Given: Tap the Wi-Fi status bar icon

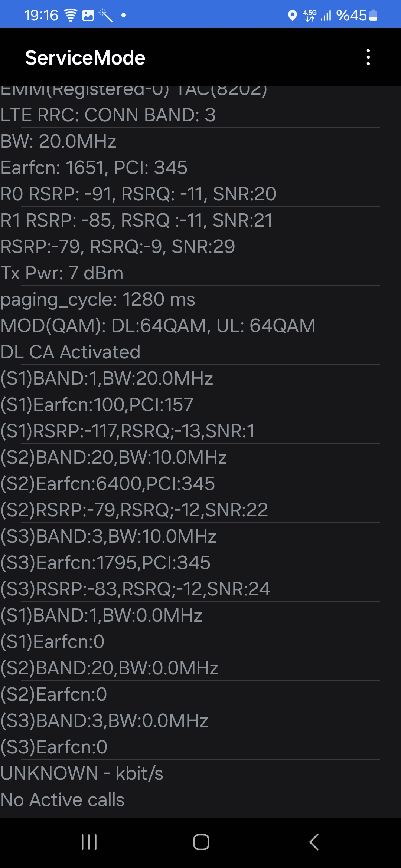Looking at the screenshot, I should coord(71,15).
